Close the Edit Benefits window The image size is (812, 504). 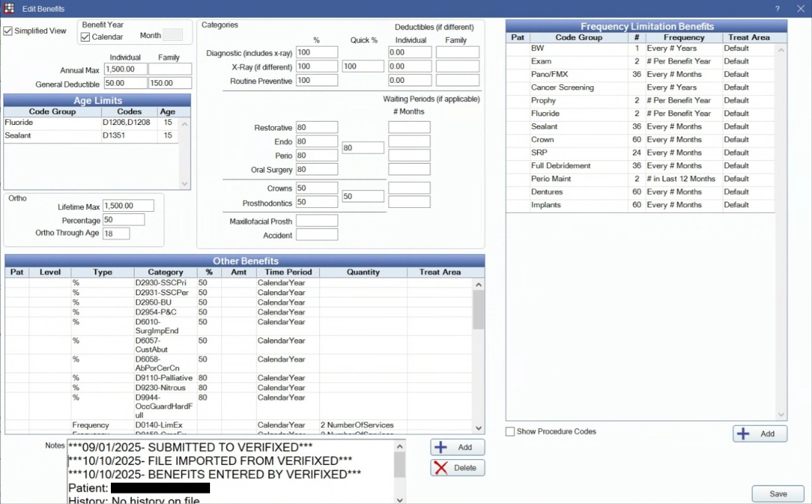(x=800, y=9)
